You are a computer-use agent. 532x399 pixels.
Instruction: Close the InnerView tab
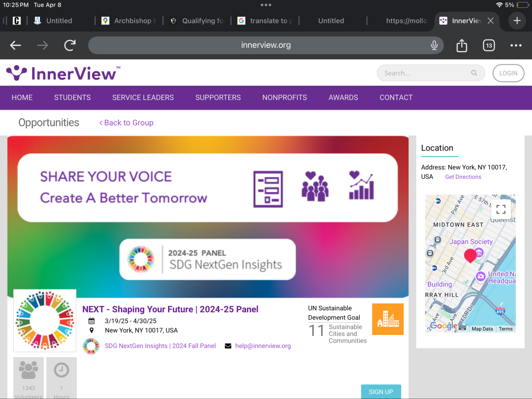coord(490,21)
